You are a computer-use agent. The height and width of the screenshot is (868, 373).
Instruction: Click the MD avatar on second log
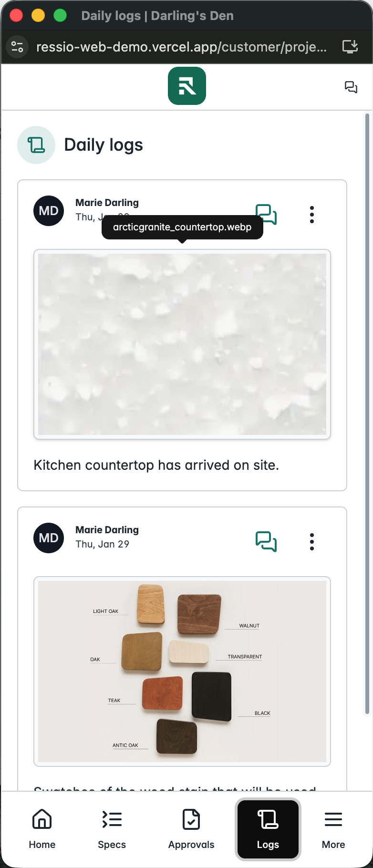[49, 538]
